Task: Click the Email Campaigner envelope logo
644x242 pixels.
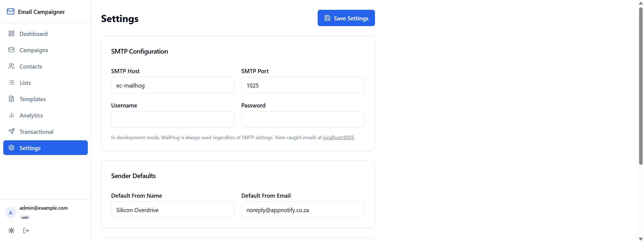Action: tap(11, 11)
